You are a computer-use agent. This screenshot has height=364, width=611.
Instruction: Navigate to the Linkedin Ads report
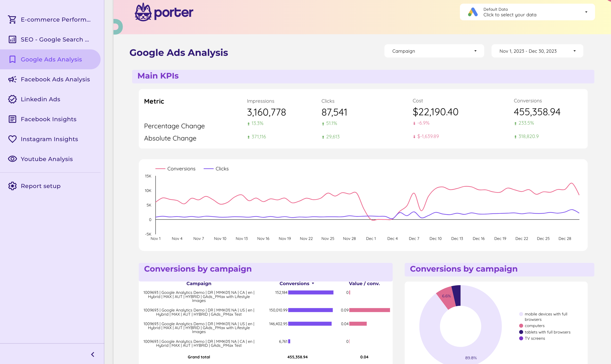40,99
